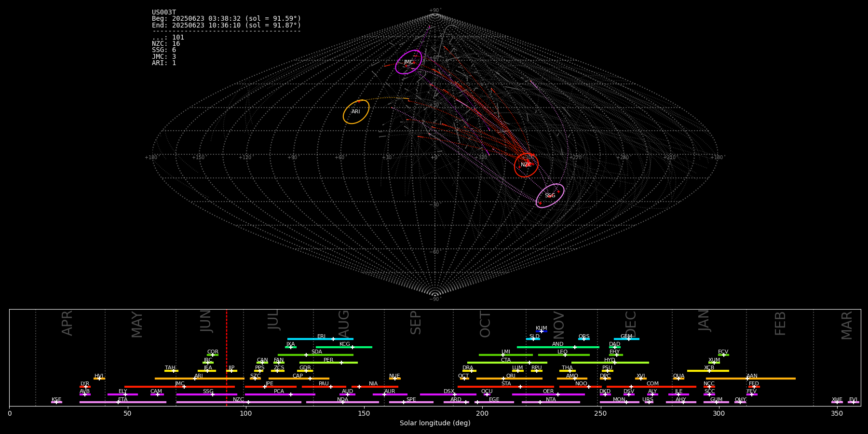
Task: Select the 'Beg: 20250623 03:38:32' line
Action: pyautogui.click(x=227, y=19)
